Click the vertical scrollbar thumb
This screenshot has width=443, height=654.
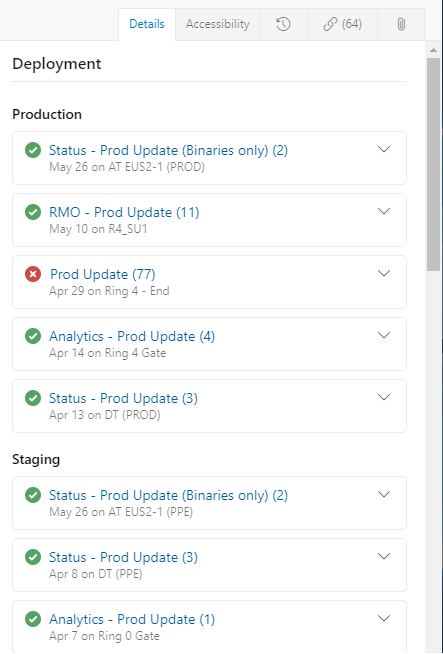point(433,165)
